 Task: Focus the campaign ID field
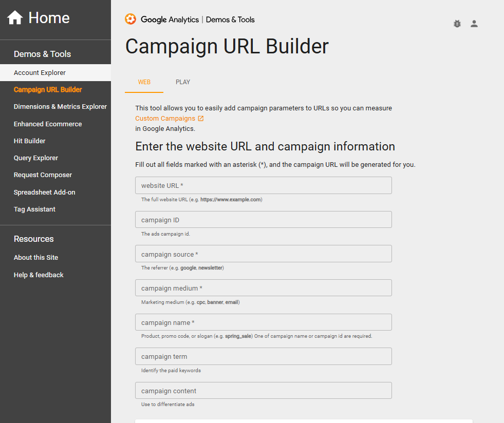tap(263, 220)
